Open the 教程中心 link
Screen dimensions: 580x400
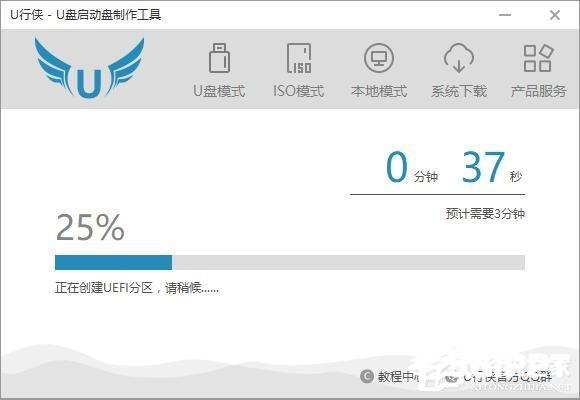[x=399, y=377]
